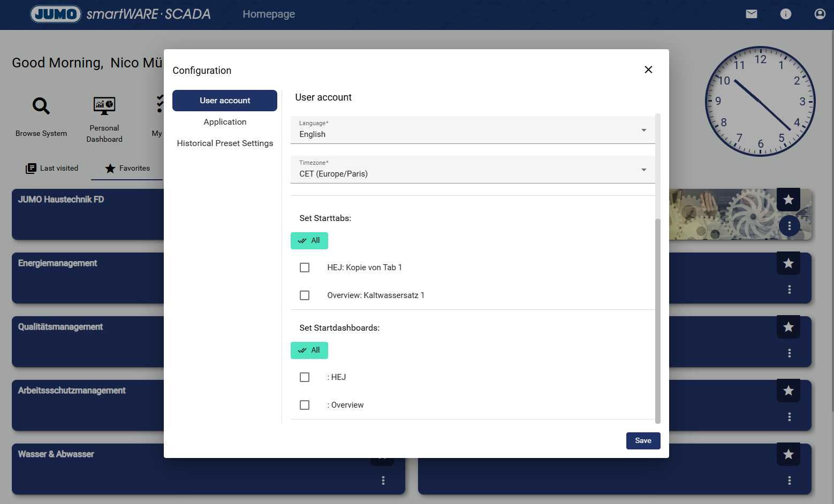Open the user profile icon
The width and height of the screenshot is (834, 504).
pyautogui.click(x=820, y=14)
